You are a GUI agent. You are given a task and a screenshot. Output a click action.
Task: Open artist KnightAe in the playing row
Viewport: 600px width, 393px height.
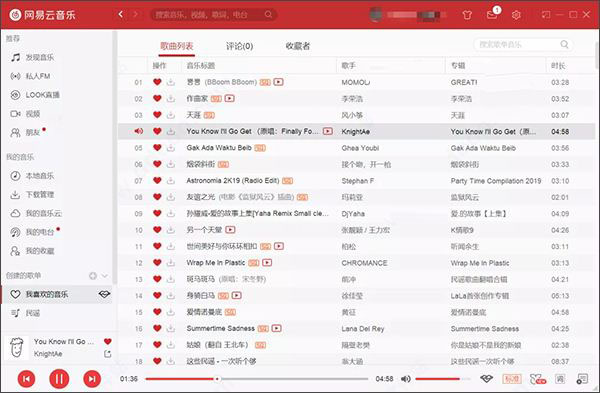coord(355,132)
